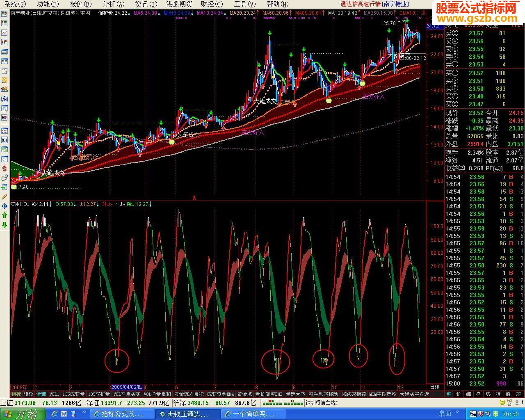
Task: Click the wave indicator icon
Action: point(5,131)
